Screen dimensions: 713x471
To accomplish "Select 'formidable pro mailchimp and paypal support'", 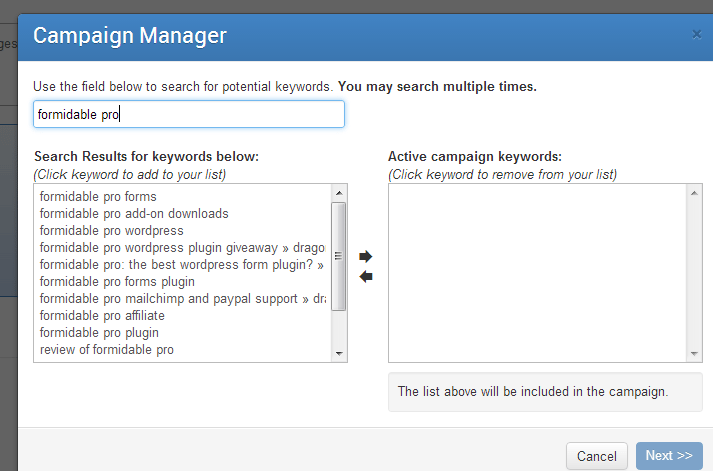I will [183, 298].
